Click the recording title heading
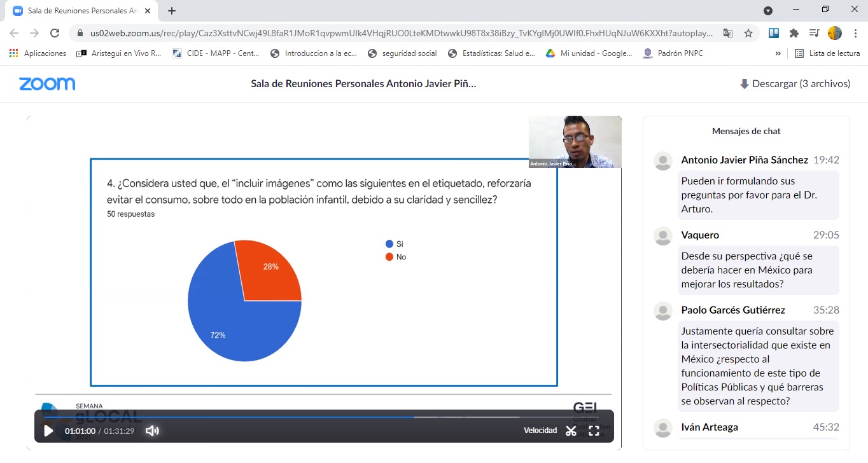The height and width of the screenshot is (463, 868). coord(363,84)
